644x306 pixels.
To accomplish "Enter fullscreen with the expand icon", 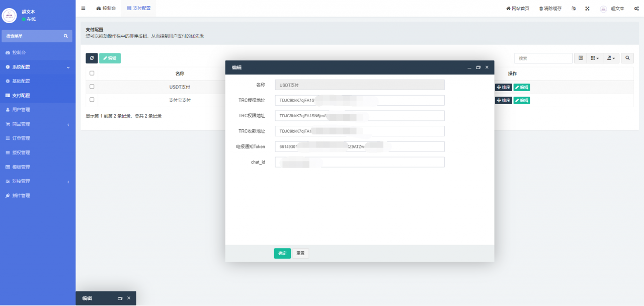I will pyautogui.click(x=587, y=9).
